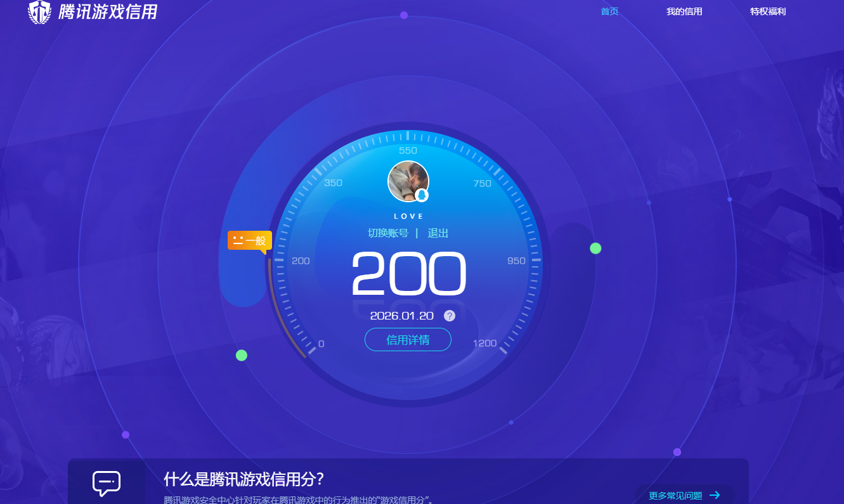
Task: Select 首页 in the top navigation
Action: pos(609,11)
